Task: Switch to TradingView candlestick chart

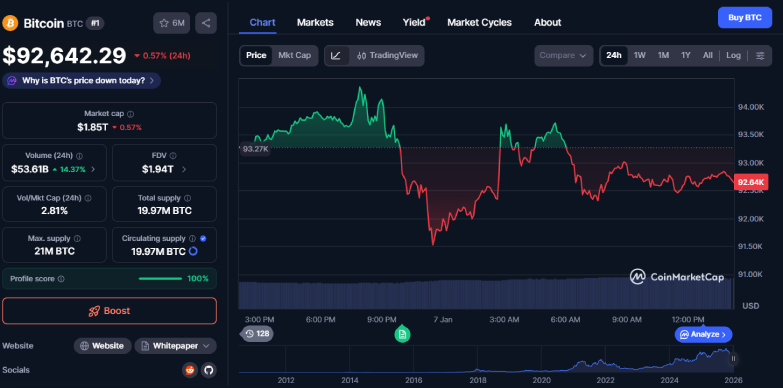Action: pyautogui.click(x=388, y=55)
